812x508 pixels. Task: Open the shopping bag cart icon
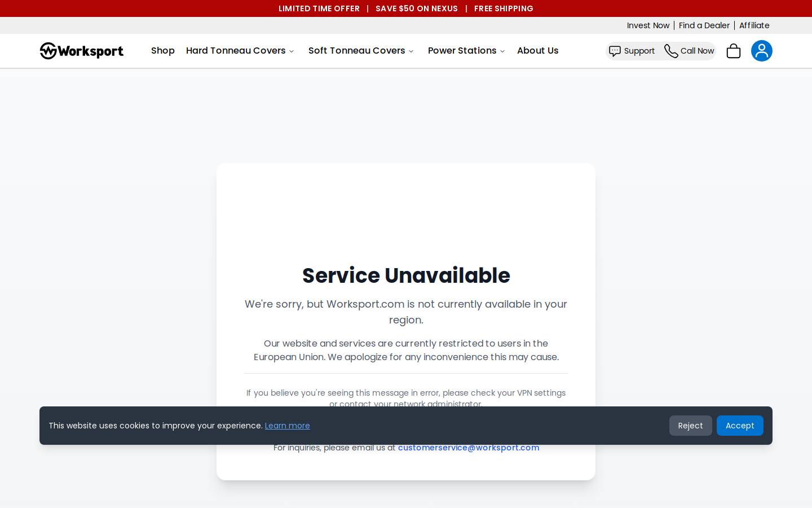click(734, 51)
